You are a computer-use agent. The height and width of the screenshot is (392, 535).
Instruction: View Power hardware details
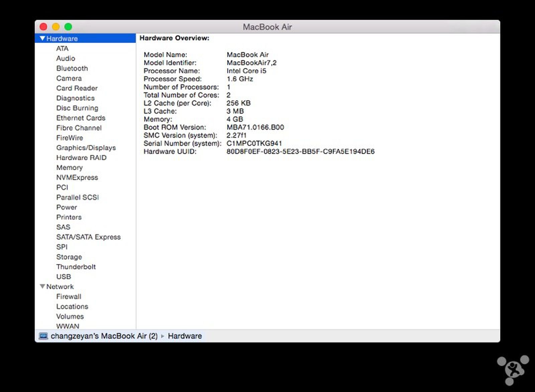[67, 207]
